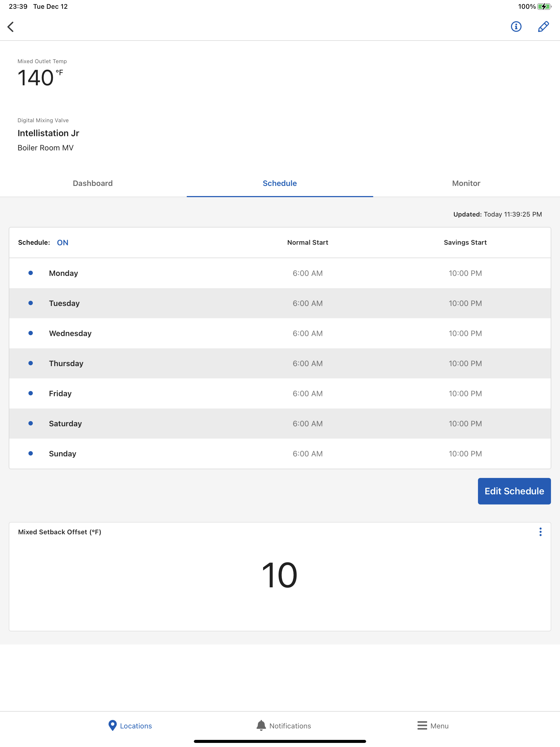
Task: Click Tuesday's 10:00 PM savings start
Action: (465, 303)
